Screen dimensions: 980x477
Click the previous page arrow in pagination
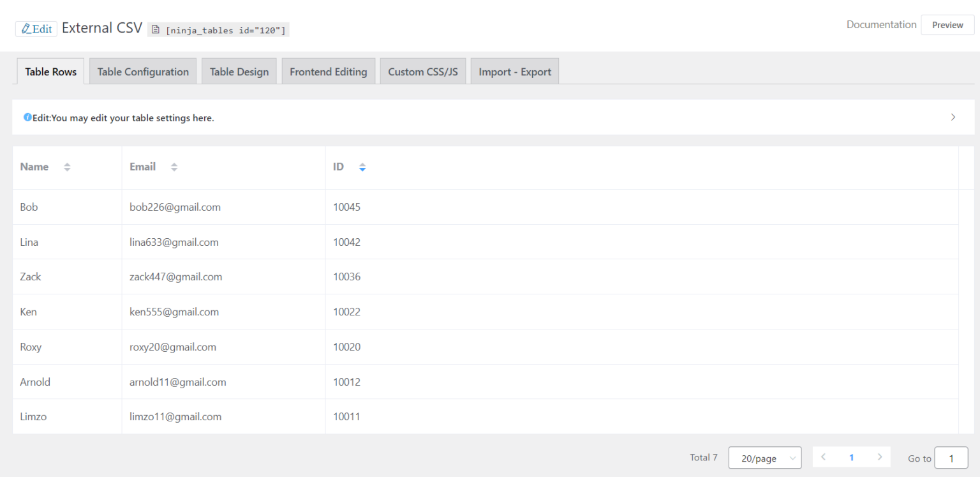(823, 457)
